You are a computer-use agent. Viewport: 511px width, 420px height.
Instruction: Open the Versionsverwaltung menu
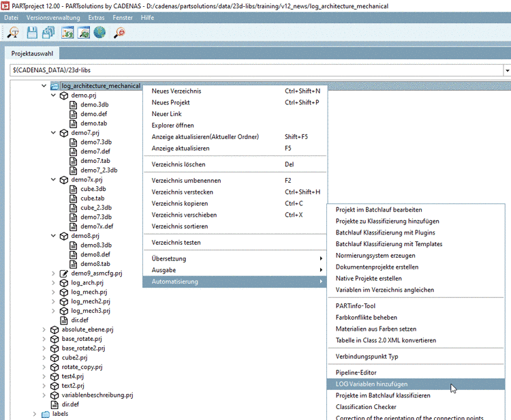pos(53,18)
